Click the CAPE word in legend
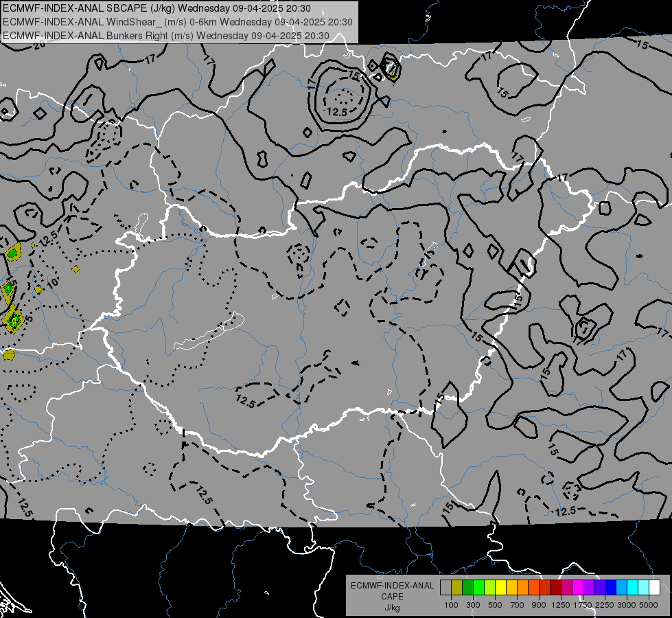This screenshot has width=672, height=618. tap(392, 597)
